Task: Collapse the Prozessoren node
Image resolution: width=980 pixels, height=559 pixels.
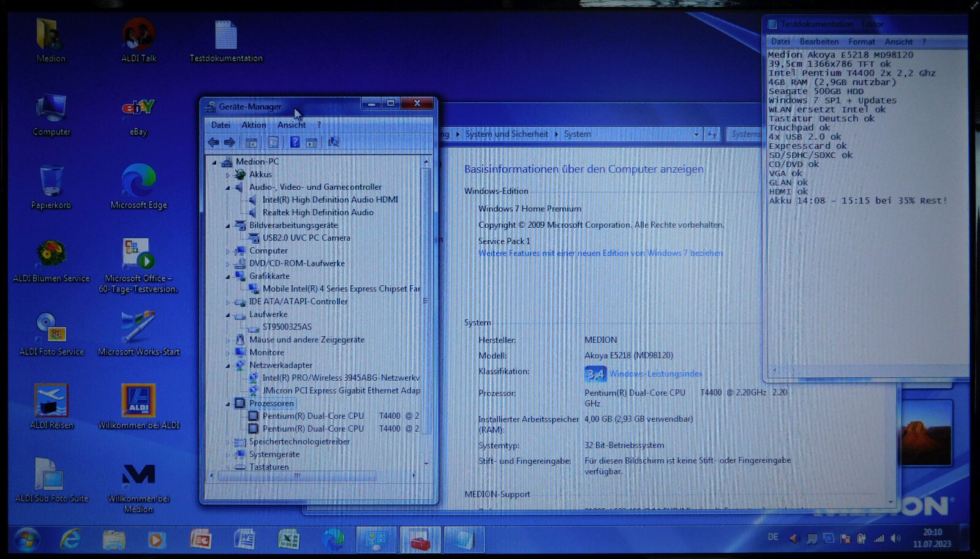Action: (x=228, y=404)
